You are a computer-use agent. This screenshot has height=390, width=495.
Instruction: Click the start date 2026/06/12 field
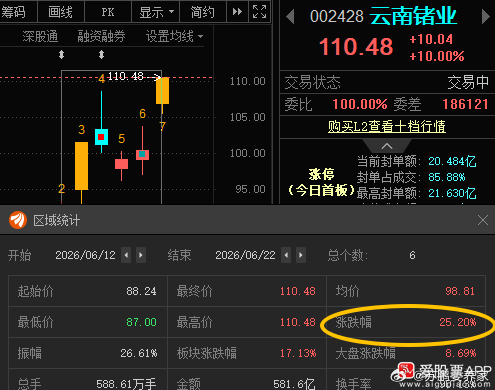85,255
